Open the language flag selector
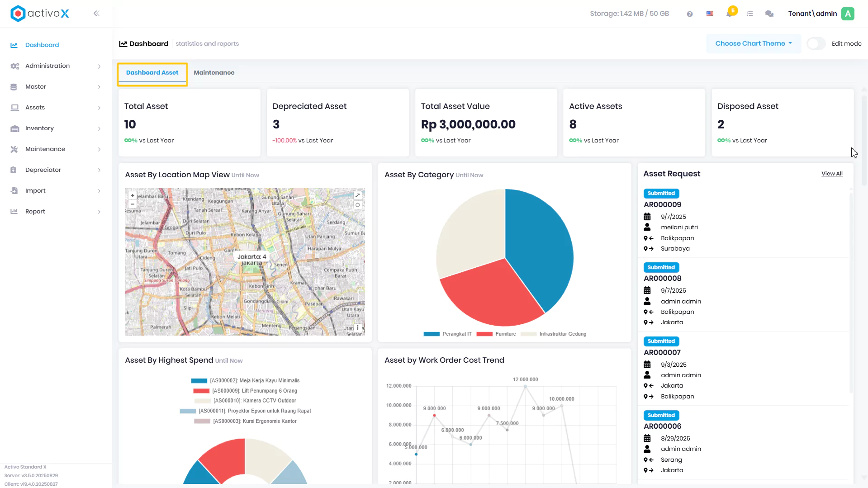 tap(710, 14)
